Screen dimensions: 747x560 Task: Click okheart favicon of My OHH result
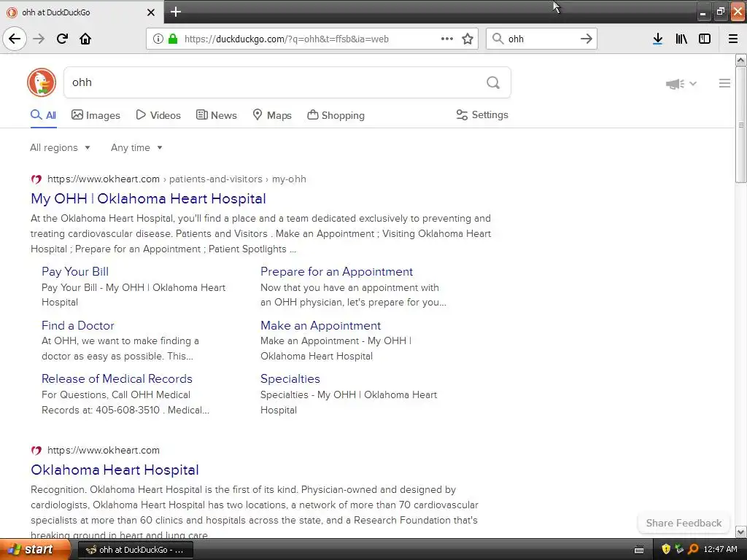click(x=36, y=179)
